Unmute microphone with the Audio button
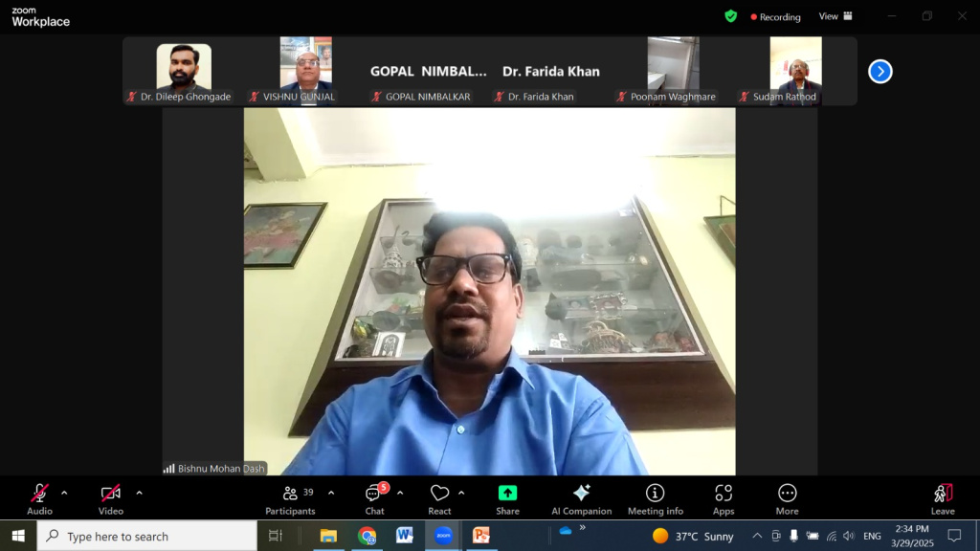This screenshot has width=980, height=551. click(x=39, y=497)
